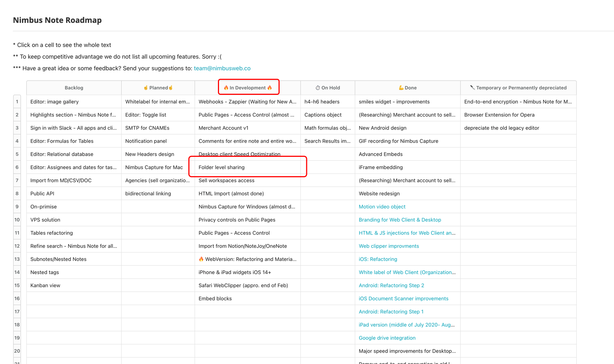Follow the Android: Refactoring Step 1 link

click(391, 312)
